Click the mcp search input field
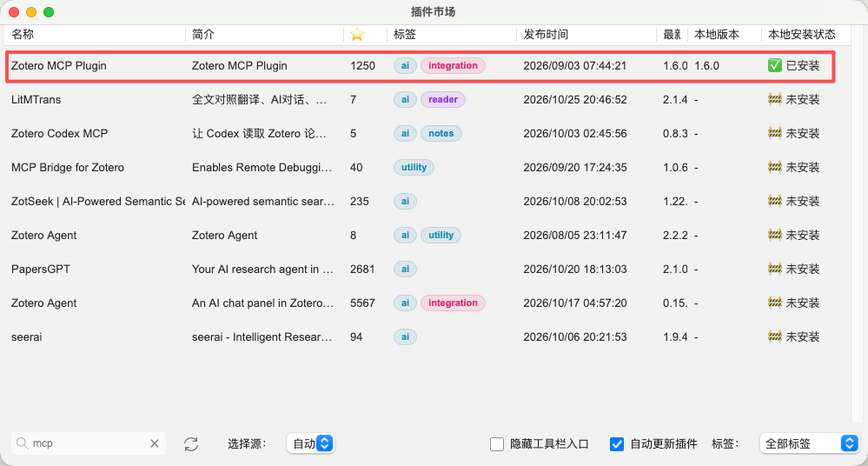868x466 pixels. pos(89,443)
